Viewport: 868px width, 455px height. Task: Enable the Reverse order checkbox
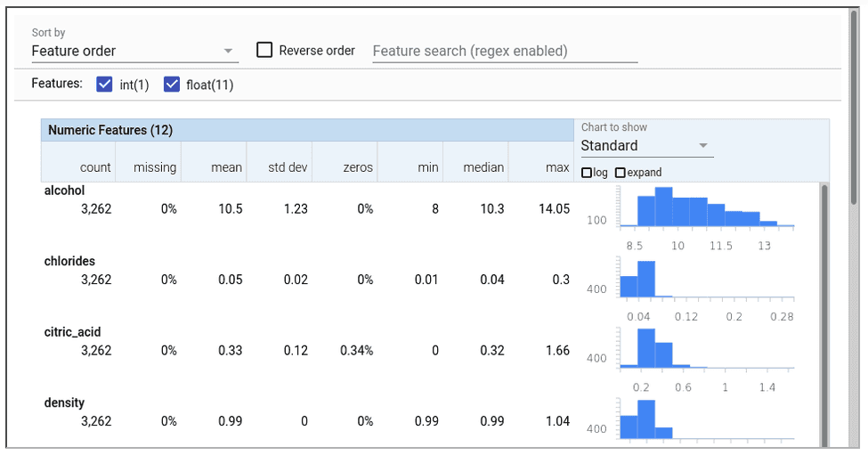pyautogui.click(x=264, y=51)
